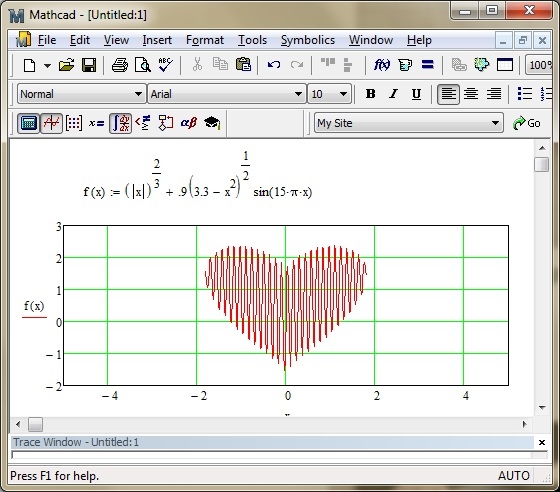Apply bulleted list formatting
Viewport: 560px width, 492px height.
(525, 94)
